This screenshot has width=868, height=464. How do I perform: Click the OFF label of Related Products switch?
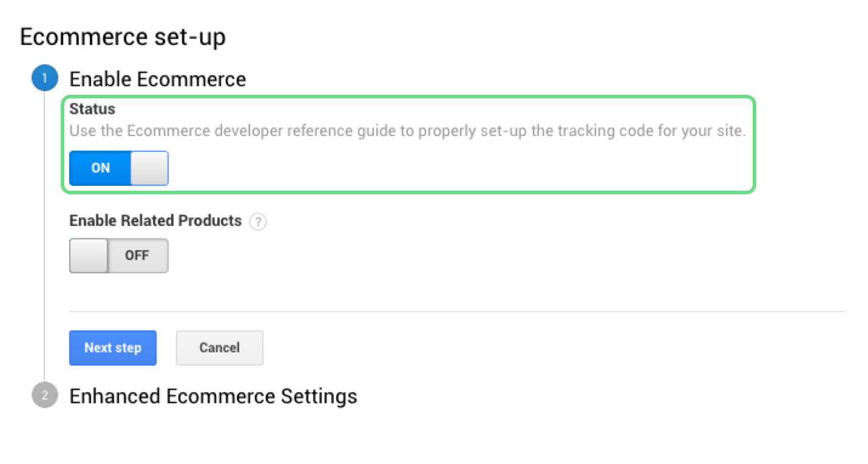pyautogui.click(x=137, y=256)
